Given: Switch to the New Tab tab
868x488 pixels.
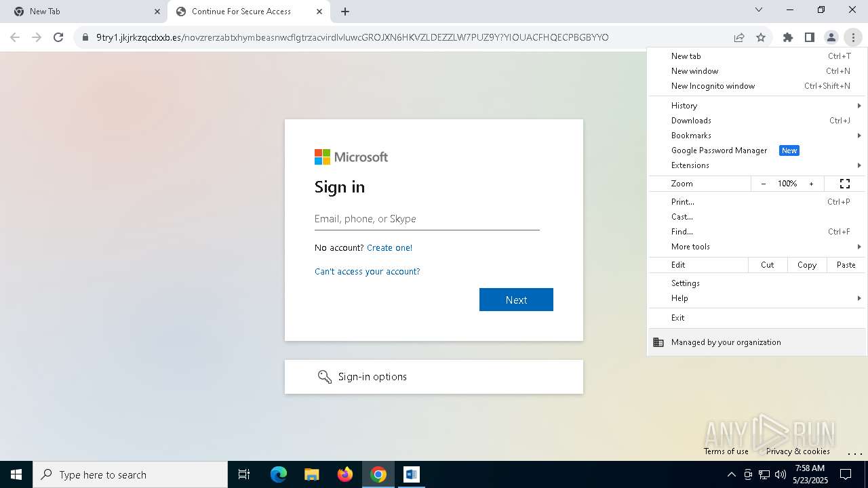Looking at the screenshot, I should (x=85, y=12).
